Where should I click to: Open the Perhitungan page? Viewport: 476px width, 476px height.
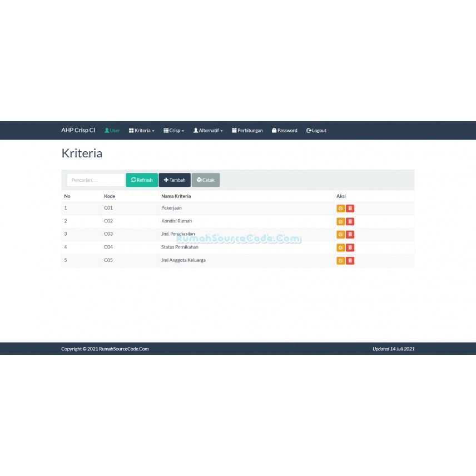pyautogui.click(x=247, y=131)
